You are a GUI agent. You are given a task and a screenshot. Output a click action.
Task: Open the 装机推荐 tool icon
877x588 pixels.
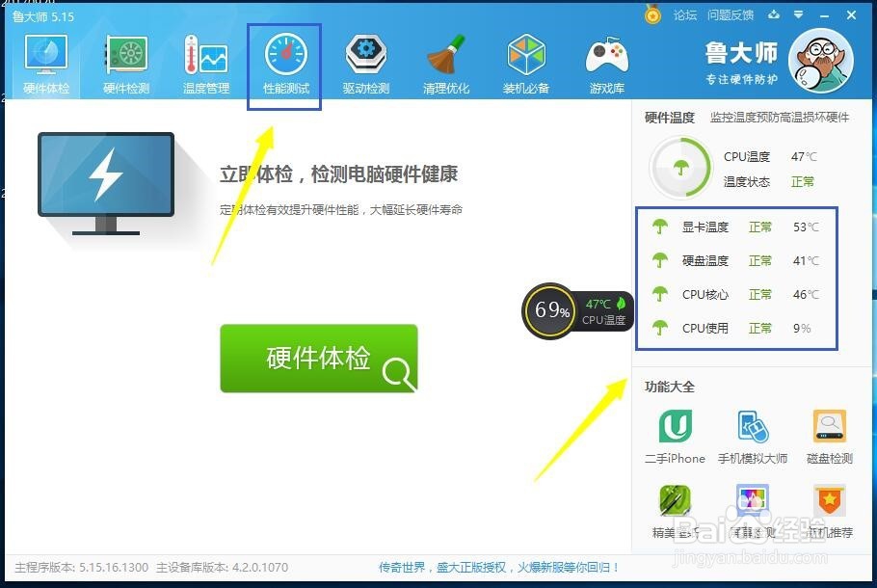point(830,500)
